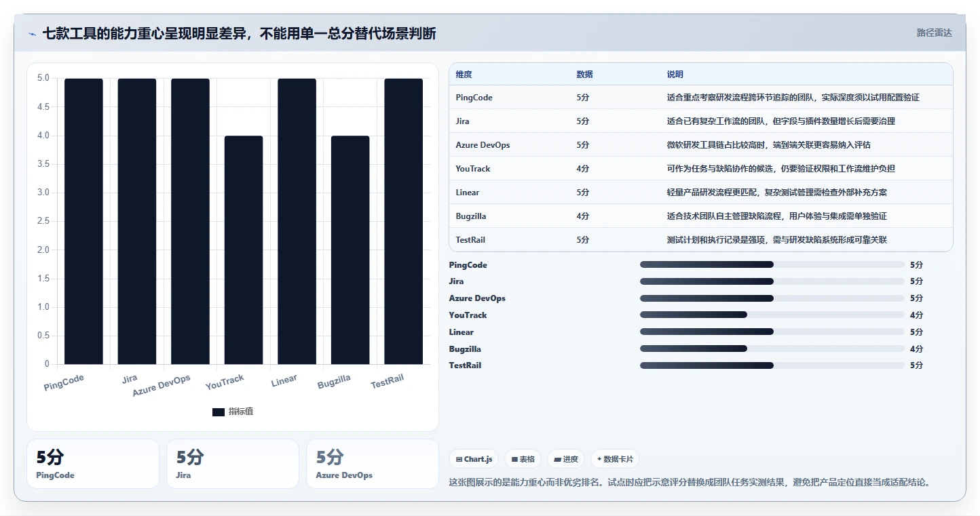The height and width of the screenshot is (516, 980).
Task: Open the Jira 5分 summary card
Action: [x=233, y=464]
